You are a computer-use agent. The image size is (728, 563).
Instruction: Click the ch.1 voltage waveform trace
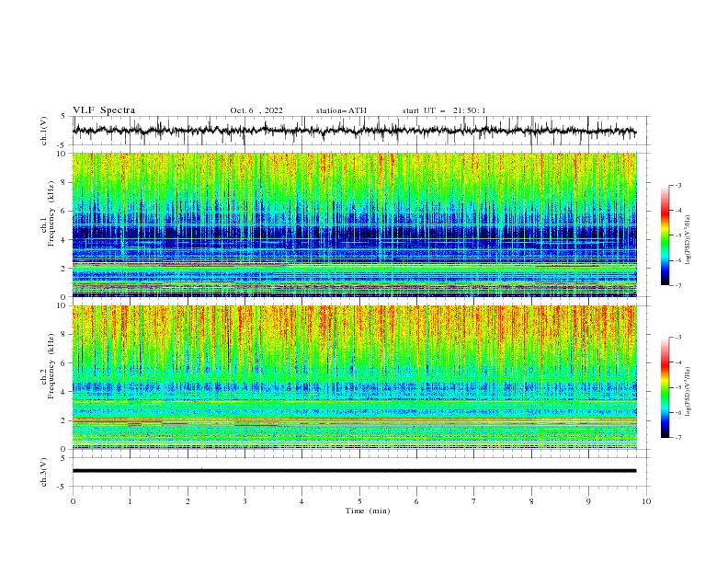coord(354,131)
